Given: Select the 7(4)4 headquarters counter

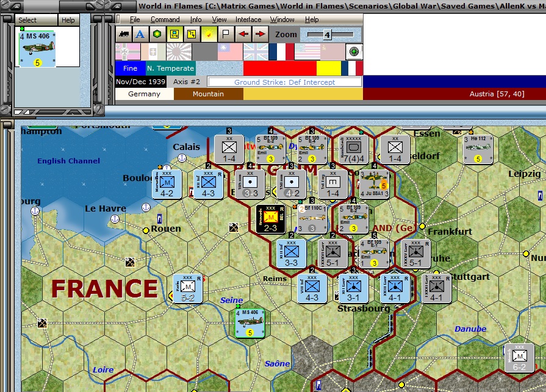Looking at the screenshot, I should tap(353, 149).
